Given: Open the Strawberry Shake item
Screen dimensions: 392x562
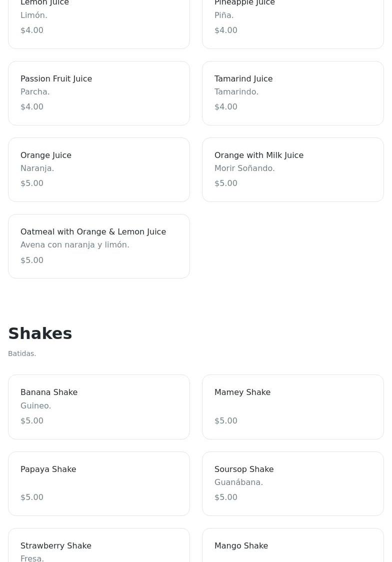Looking at the screenshot, I should [x=99, y=547].
